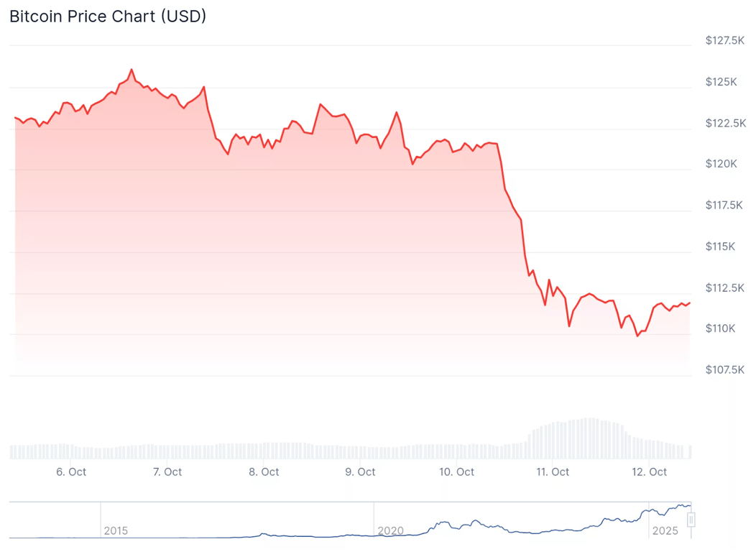Click the Bitcoin Price Chart (USD) title

tap(108, 17)
